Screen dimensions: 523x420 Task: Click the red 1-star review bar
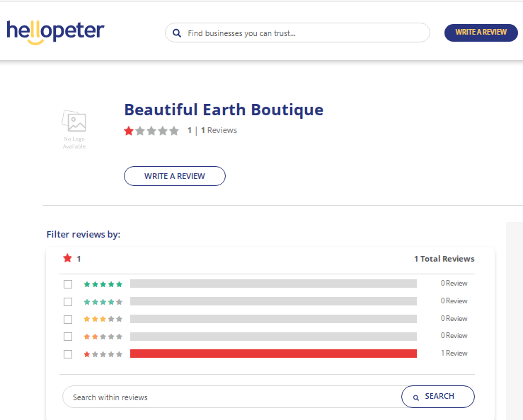click(273, 354)
